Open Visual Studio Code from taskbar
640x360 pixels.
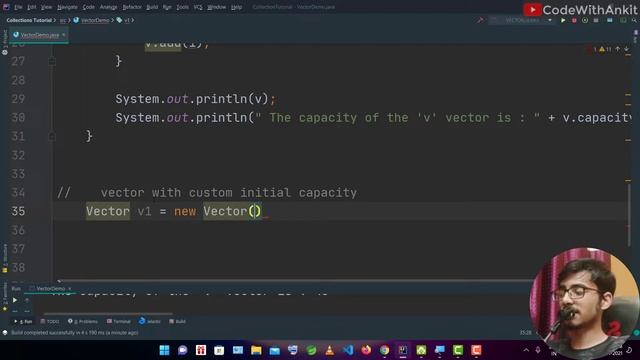pos(348,350)
